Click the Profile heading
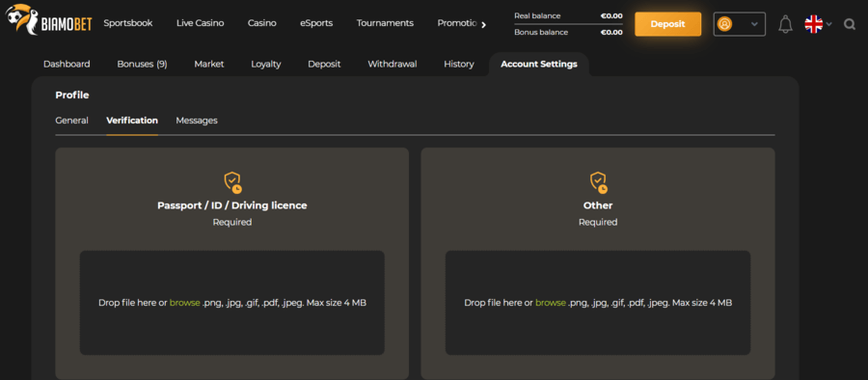This screenshot has width=868, height=380. tap(72, 95)
